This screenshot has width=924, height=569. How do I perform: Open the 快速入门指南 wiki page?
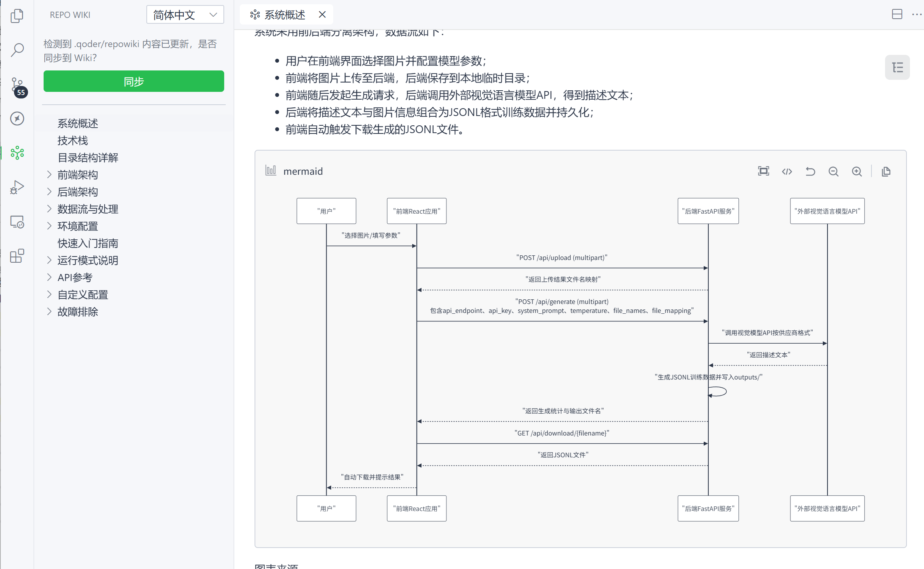coord(88,243)
